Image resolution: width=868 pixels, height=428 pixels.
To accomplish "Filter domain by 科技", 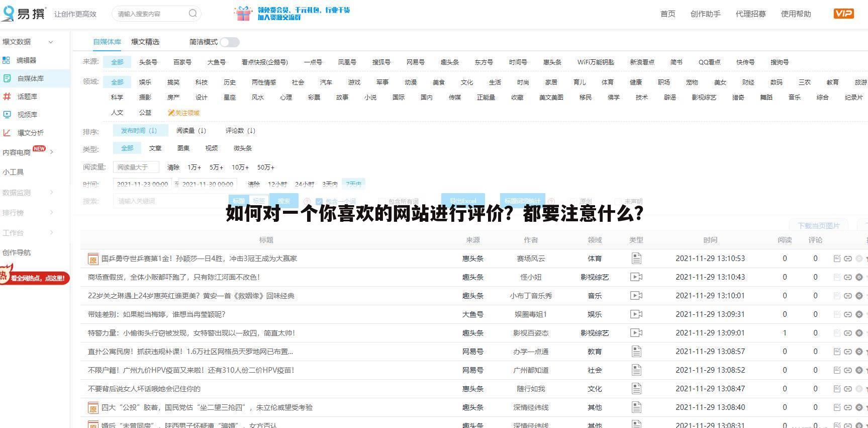I will [202, 82].
